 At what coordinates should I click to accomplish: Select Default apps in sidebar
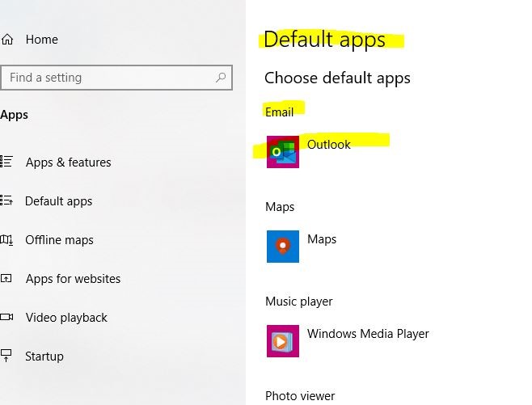coord(58,201)
